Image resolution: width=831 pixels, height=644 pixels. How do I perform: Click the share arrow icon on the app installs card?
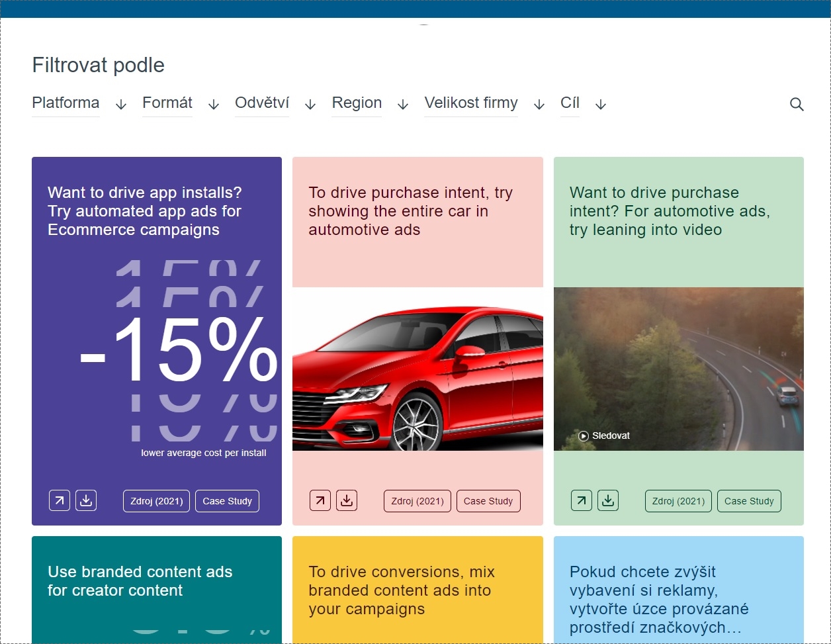point(59,500)
